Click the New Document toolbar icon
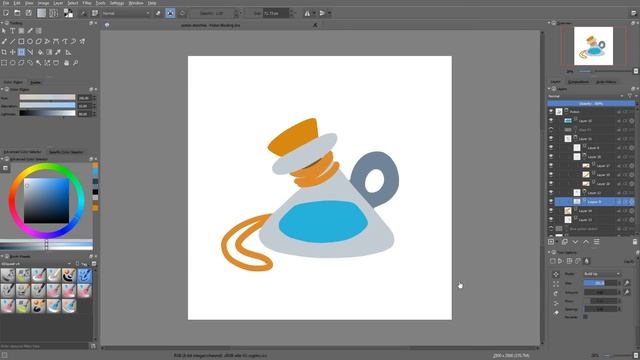Image resolution: width=640 pixels, height=360 pixels. (6, 13)
